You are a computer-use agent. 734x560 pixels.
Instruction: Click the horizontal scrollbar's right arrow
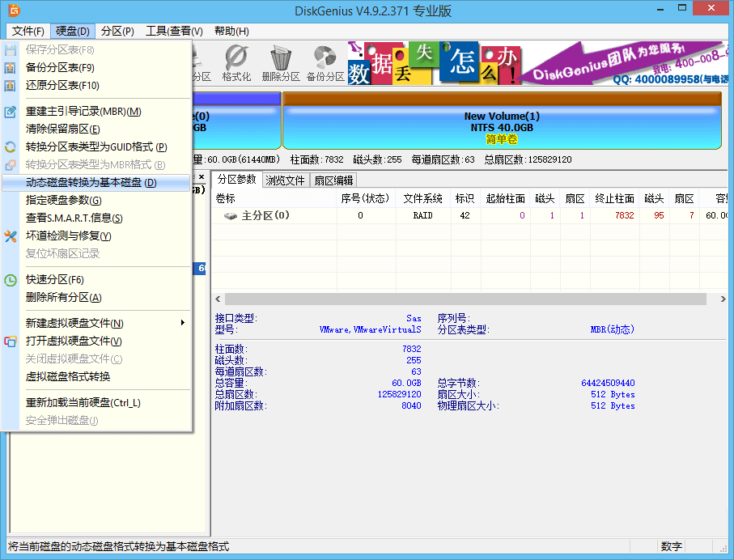pos(723,299)
